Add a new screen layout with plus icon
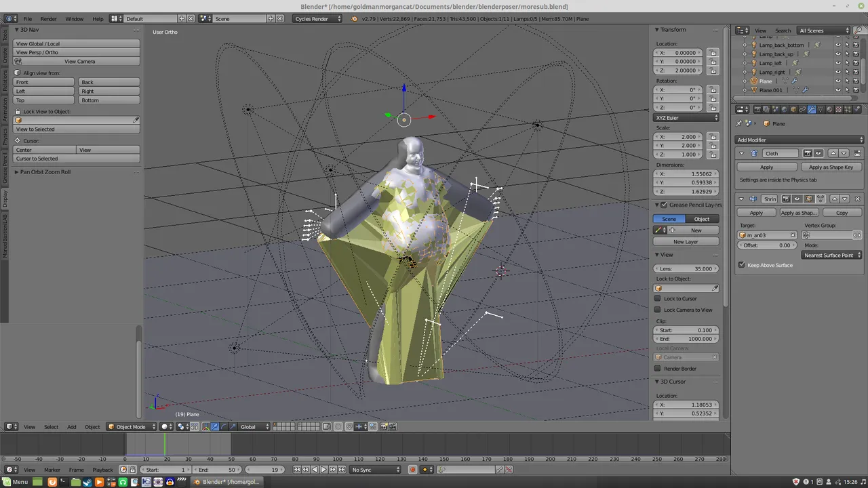Screen dimensions: 868x488 (x=182, y=18)
